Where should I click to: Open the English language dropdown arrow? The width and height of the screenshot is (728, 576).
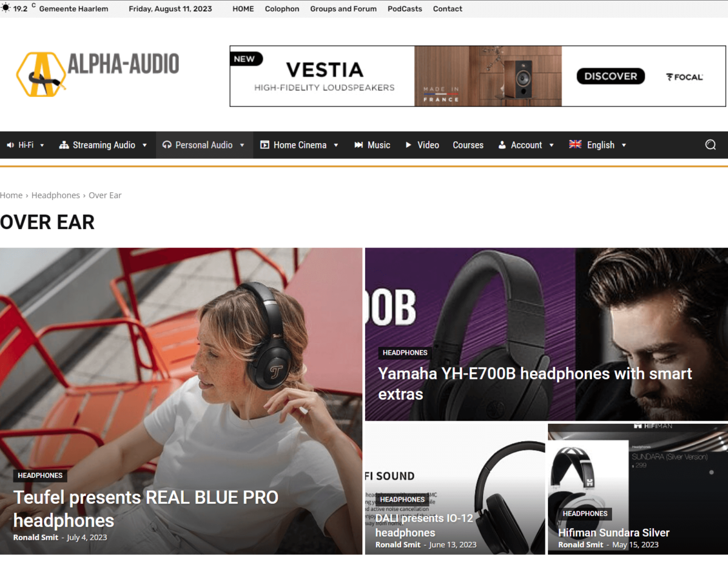coord(624,146)
